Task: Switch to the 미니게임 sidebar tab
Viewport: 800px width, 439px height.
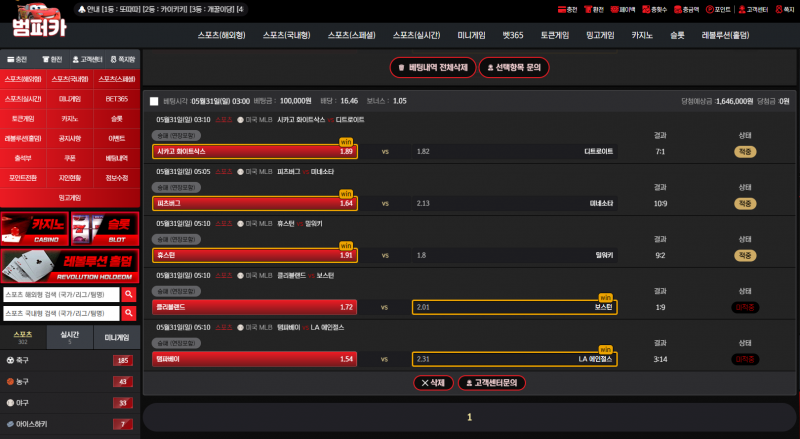Action: point(117,337)
